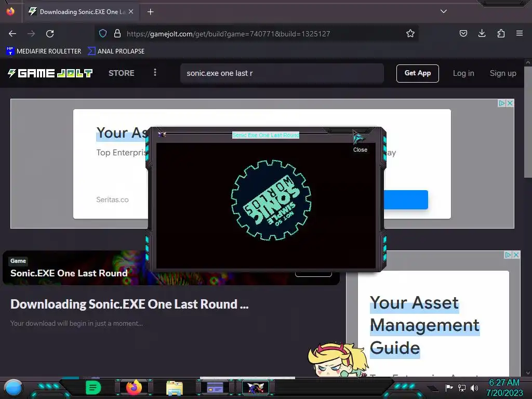The height and width of the screenshot is (399, 532).
Task: Focus the Game Jolt search field
Action: pos(282,73)
